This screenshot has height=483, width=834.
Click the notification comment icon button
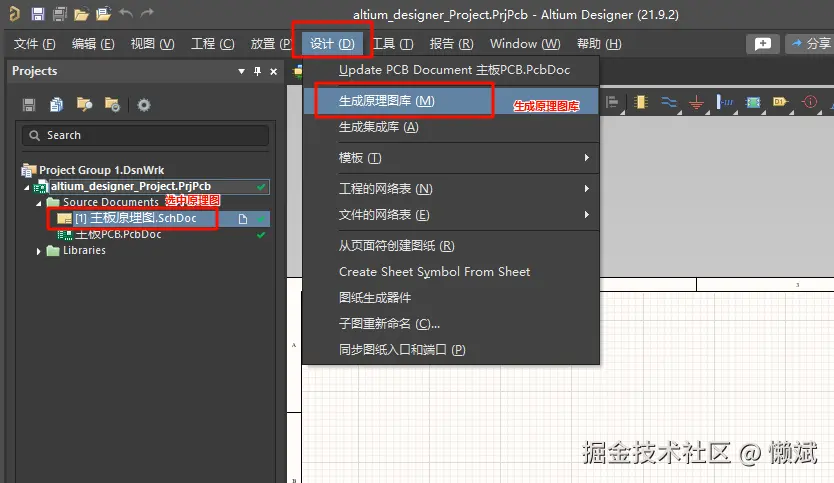point(763,44)
